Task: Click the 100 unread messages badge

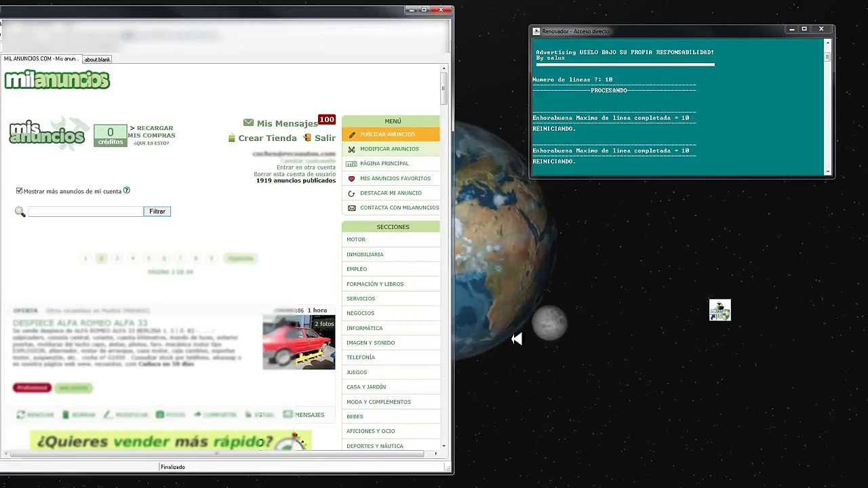Action: tap(327, 120)
